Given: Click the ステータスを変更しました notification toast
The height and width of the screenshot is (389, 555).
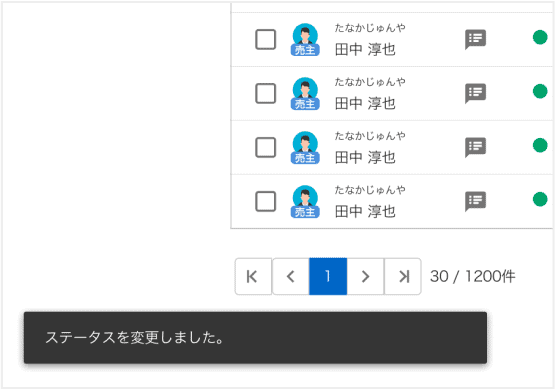Looking at the screenshot, I should [x=255, y=338].
